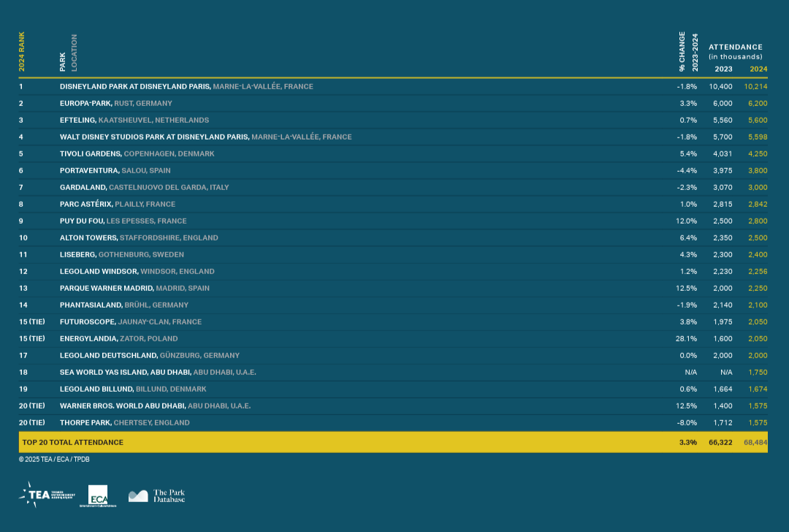Viewport: 789px width, 532px height.
Task: Click the copyright 2025 TEA / ECA / TPDB text
Action: tap(54, 460)
